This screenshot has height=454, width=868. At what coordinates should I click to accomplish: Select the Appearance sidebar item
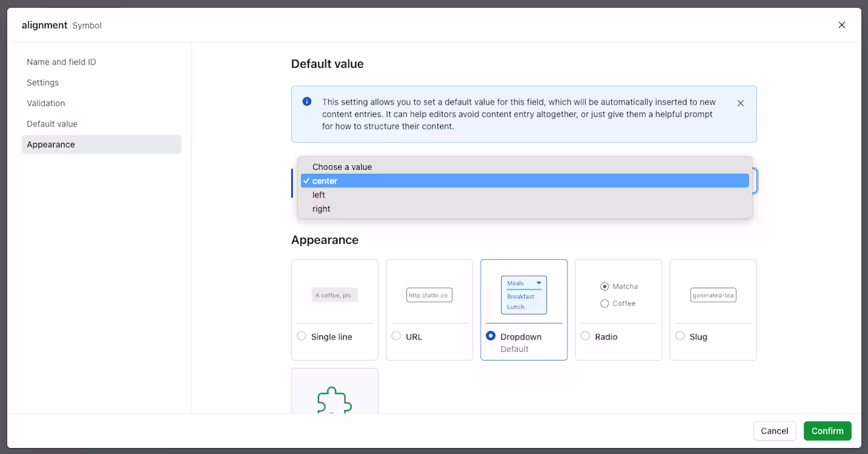click(101, 145)
